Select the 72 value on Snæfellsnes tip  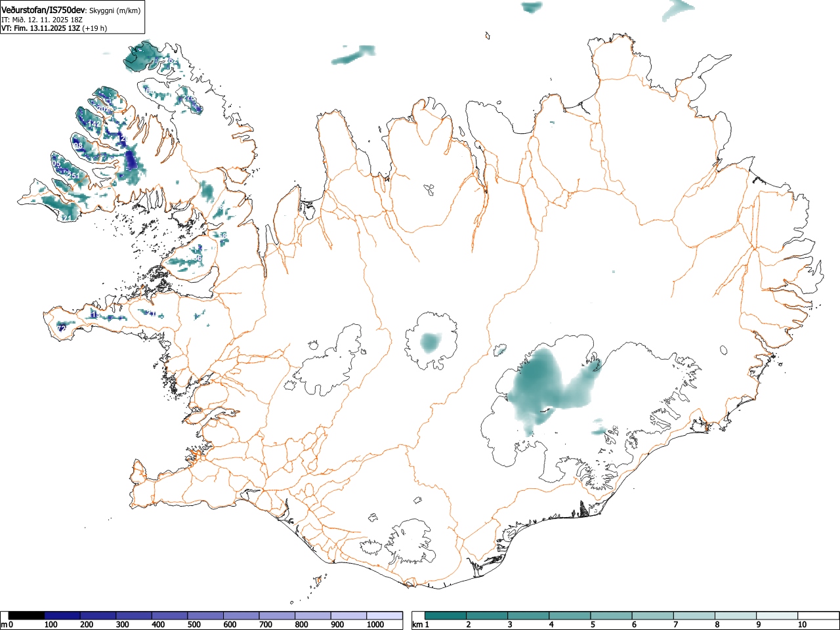60,328
